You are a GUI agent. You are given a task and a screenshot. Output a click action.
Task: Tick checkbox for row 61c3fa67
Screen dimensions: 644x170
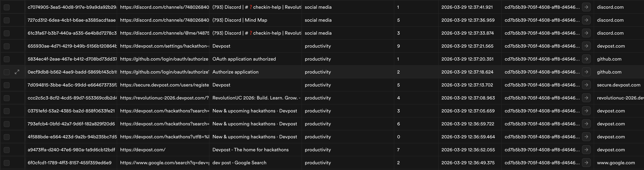(x=7, y=33)
